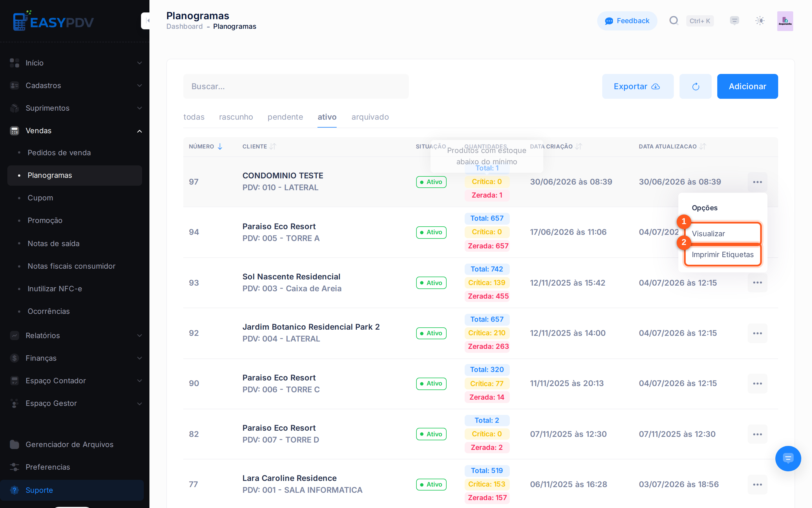Screen dimensions: 812x508
Task: Choose Imprimir Etiquetas from Opções menu
Action: coord(722,254)
